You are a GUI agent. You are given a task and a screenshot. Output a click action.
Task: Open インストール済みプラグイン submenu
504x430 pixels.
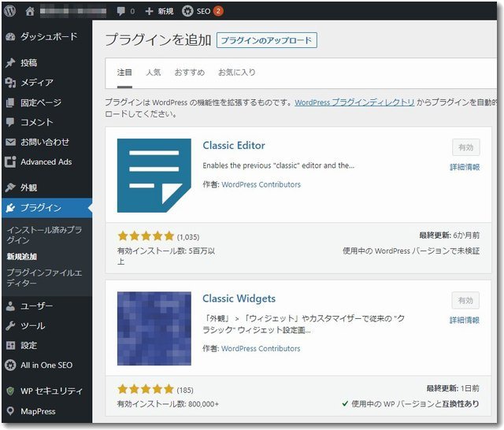44,235
